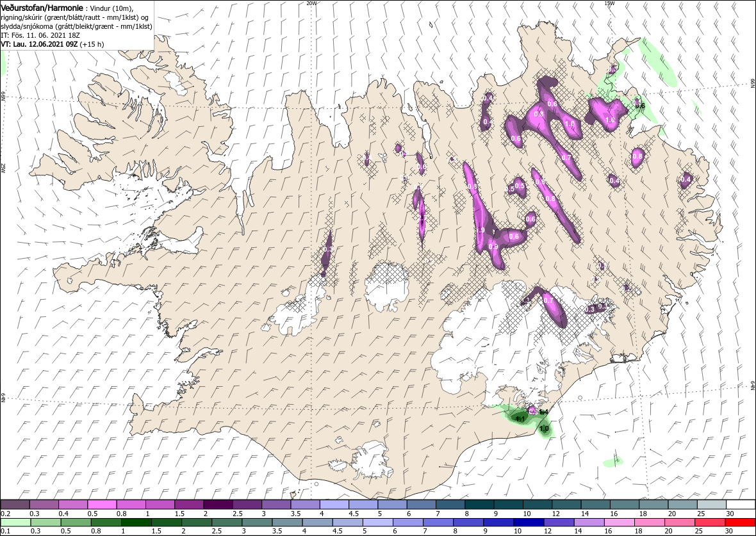The height and width of the screenshot is (536, 756).
Task: Click the '(+15 h)' forecast offset text
Action: coord(92,44)
